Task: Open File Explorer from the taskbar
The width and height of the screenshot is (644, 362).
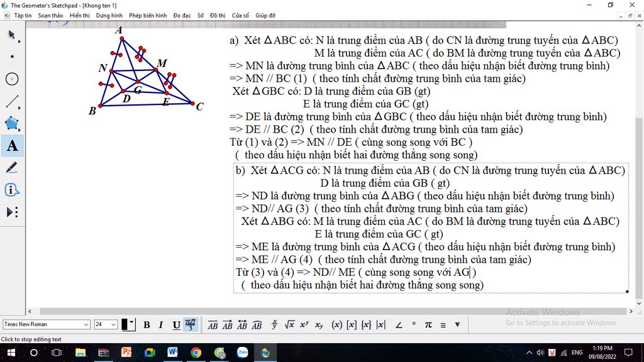Action: coord(80,353)
